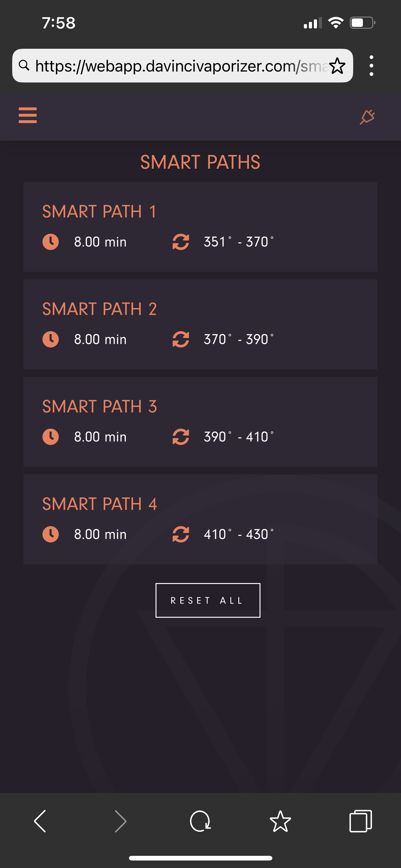Tap the forward arrow in browser toolbar
Viewport: 401px width, 868px height.
[121, 821]
